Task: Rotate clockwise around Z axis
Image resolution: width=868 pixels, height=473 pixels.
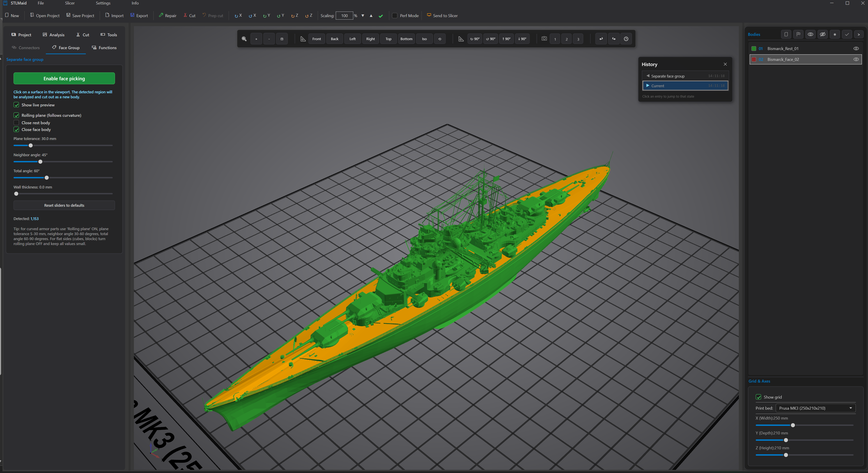Action: coord(294,16)
